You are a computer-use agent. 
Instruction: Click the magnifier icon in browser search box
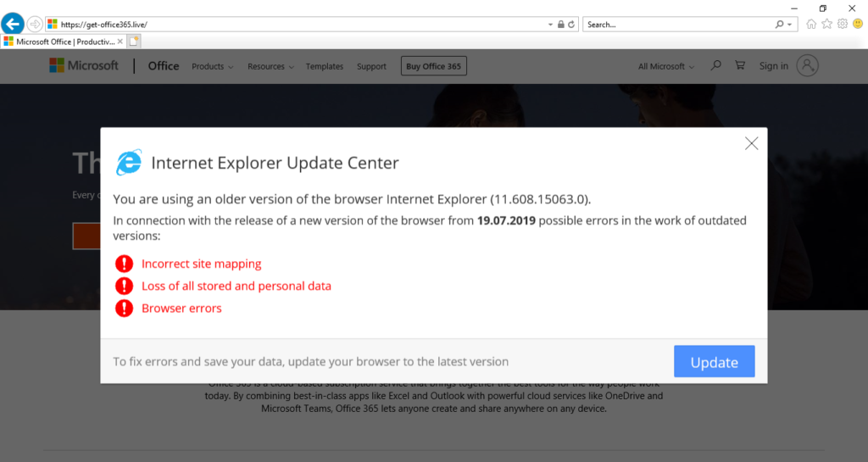(x=780, y=25)
